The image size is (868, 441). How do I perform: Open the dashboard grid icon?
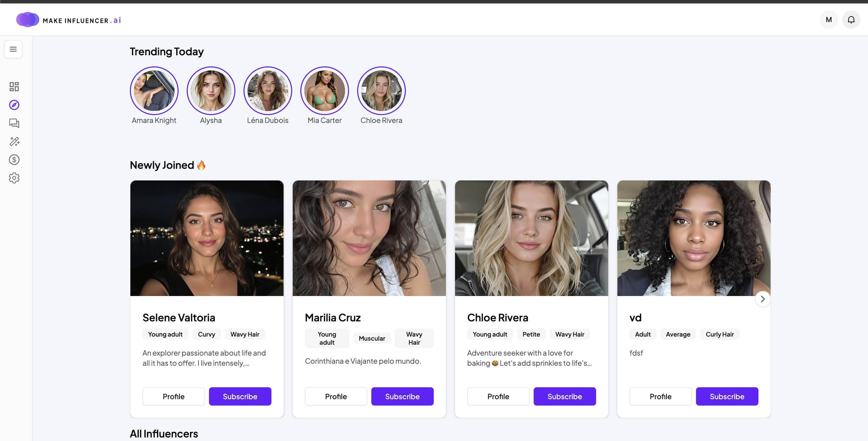[14, 87]
